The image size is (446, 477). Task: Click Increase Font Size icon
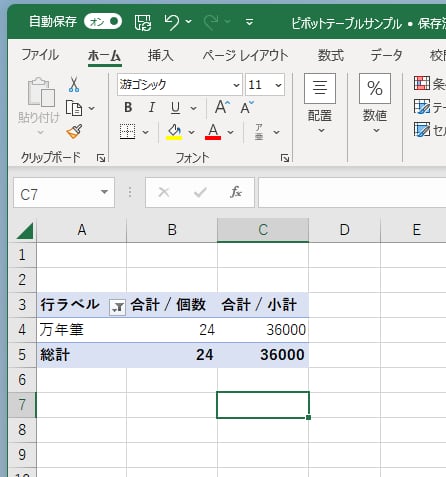pos(222,107)
